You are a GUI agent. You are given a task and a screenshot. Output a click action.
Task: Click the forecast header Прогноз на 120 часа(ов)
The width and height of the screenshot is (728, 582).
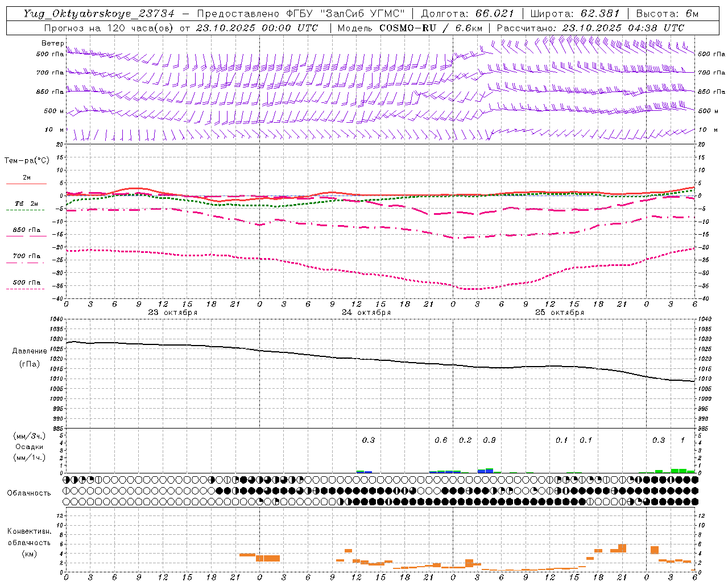[109, 28]
